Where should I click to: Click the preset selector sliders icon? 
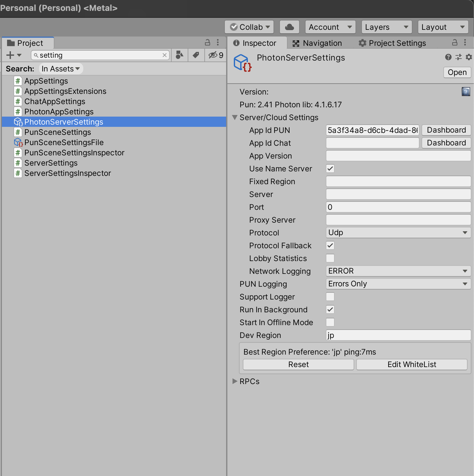click(459, 57)
